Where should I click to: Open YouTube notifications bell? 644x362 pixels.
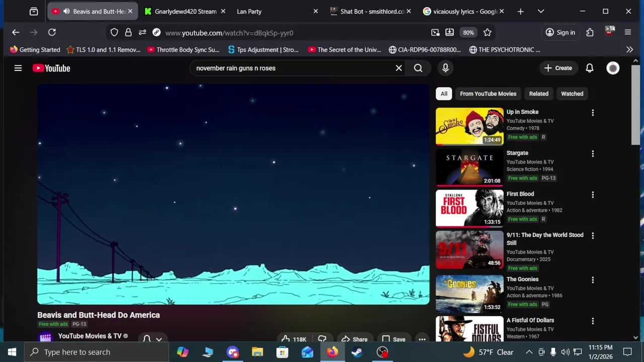coord(590,68)
